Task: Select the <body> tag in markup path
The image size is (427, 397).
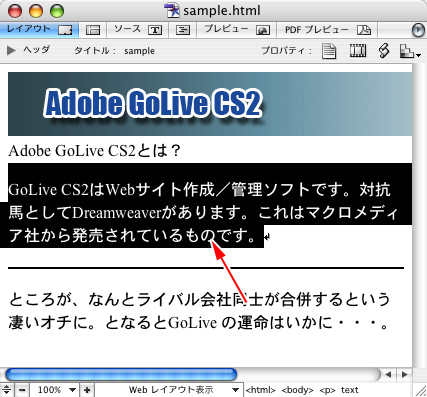Action: click(297, 390)
